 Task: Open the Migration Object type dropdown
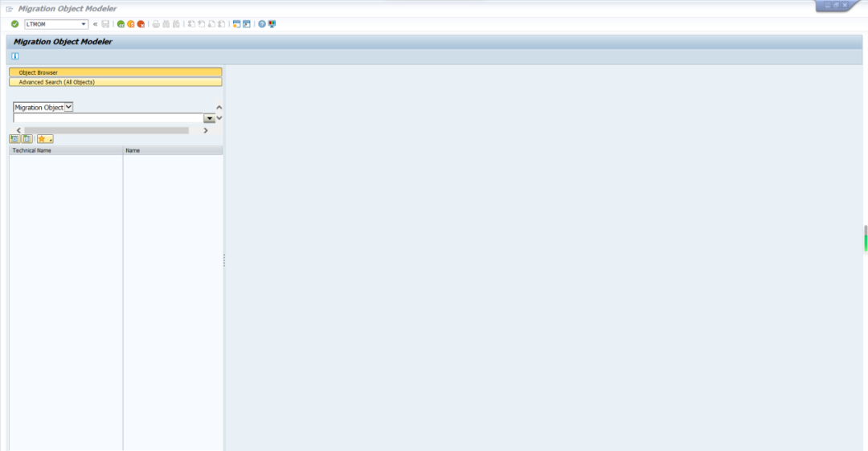(x=68, y=107)
